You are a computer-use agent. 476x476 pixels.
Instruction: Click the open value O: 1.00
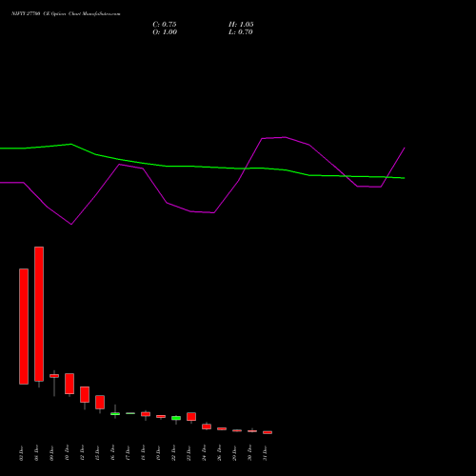click(x=165, y=32)
